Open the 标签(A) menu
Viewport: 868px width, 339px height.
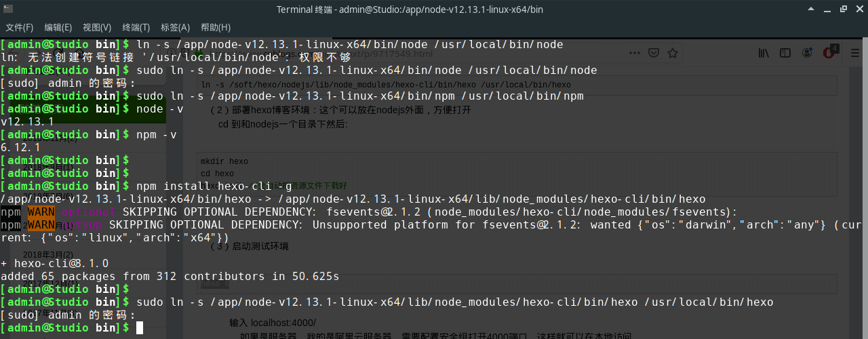coord(176,28)
